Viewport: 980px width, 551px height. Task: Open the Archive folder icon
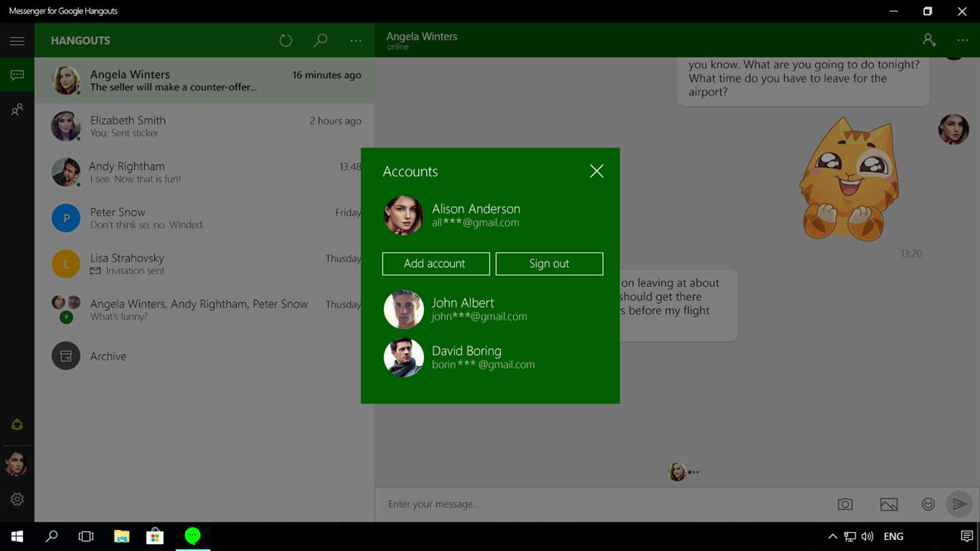point(66,356)
